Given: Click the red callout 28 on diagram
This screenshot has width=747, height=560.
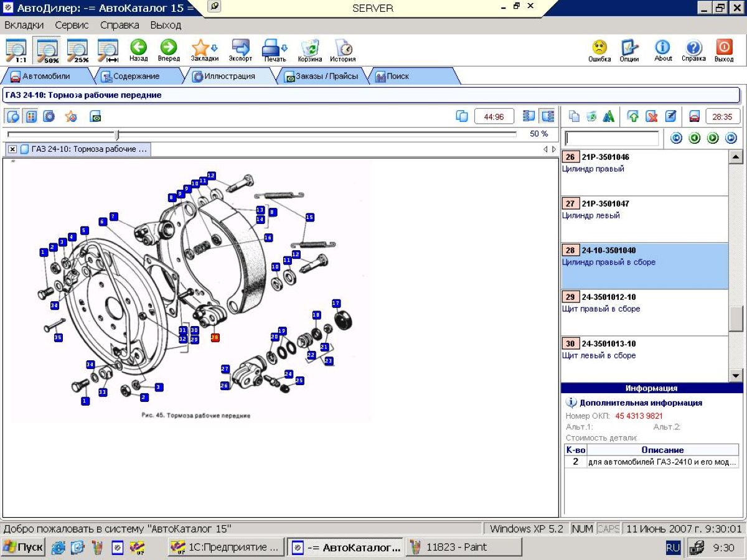Looking at the screenshot, I should point(215,337).
